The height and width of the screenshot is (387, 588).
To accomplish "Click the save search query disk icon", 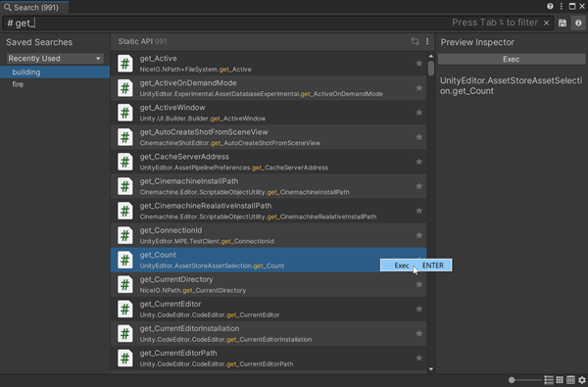I will click(563, 23).
